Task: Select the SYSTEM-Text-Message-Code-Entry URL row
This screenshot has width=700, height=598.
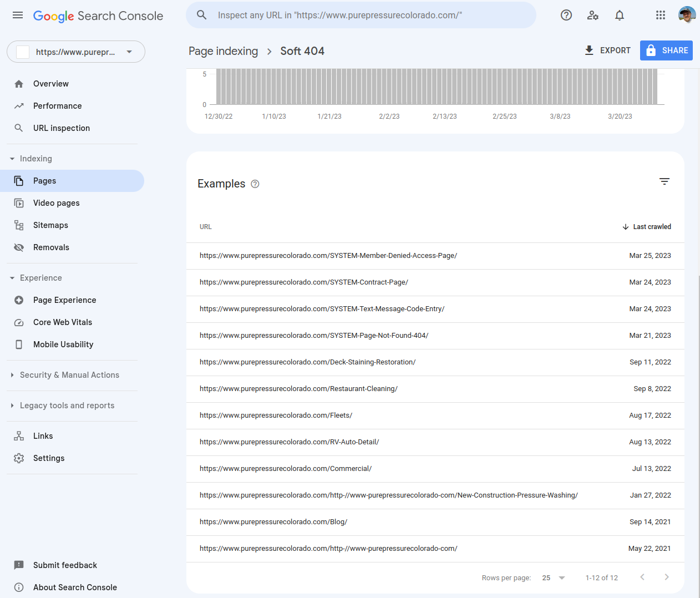Action: click(x=435, y=310)
